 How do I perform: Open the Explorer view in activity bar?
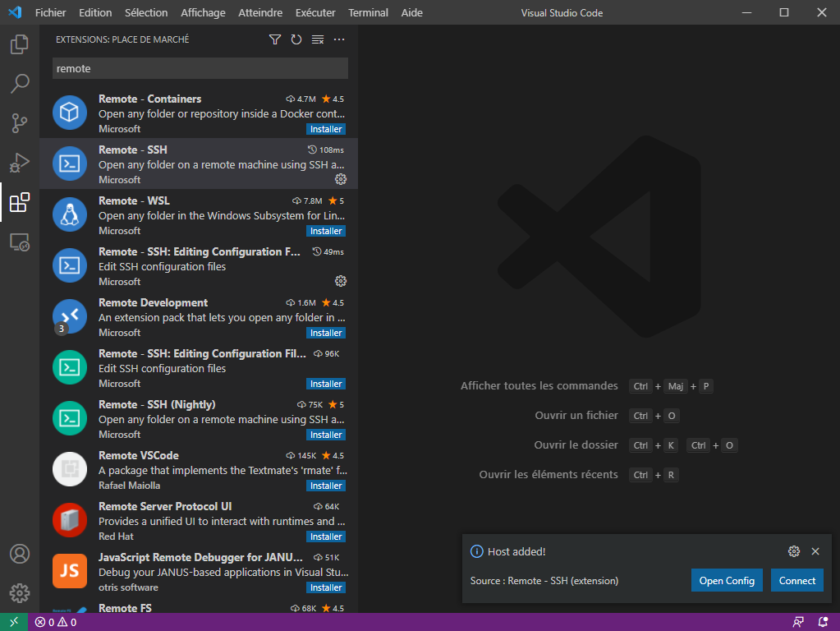[20, 44]
